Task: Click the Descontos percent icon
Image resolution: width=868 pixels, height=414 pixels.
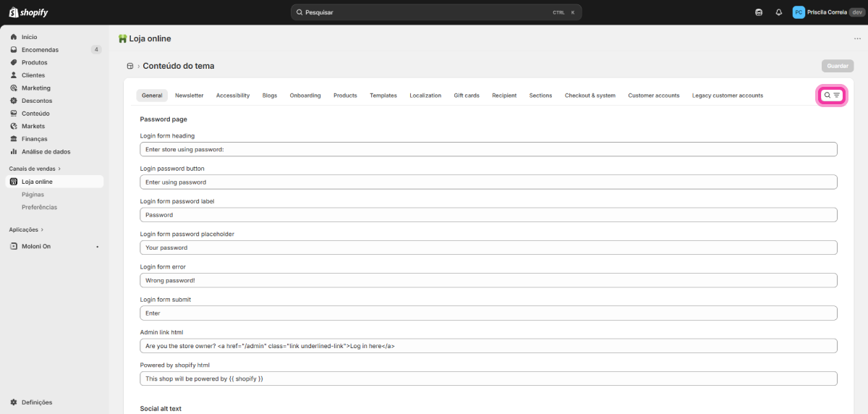Action: [x=14, y=101]
